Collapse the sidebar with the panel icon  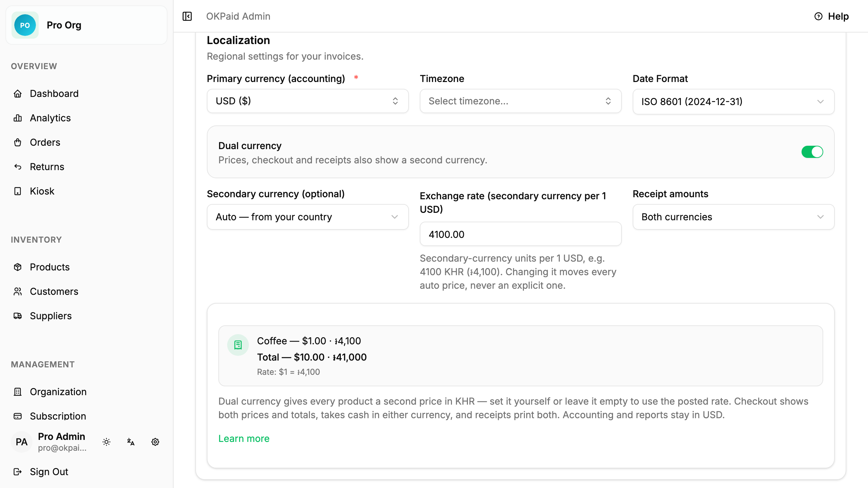187,16
